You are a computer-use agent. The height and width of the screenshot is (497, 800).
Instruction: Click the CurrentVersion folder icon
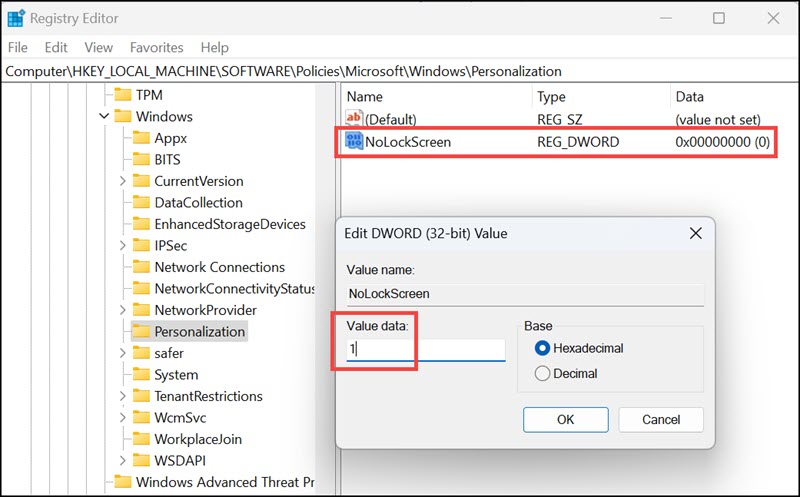point(141,181)
